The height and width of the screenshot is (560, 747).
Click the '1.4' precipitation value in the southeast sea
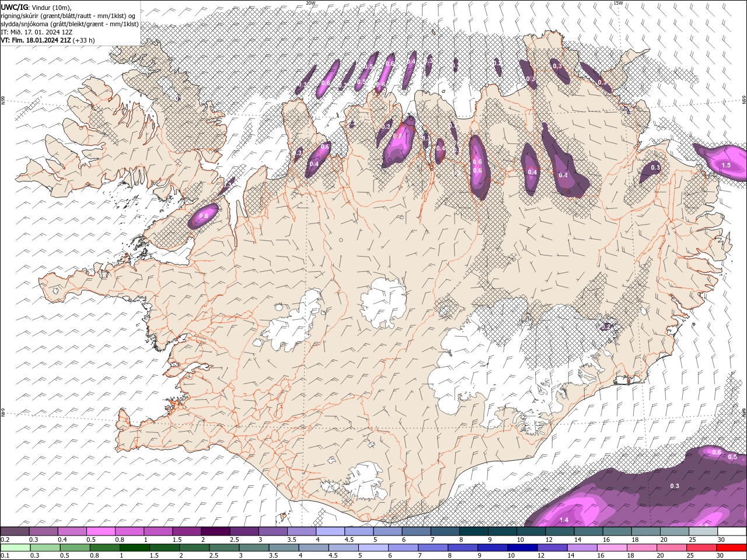coord(564,520)
